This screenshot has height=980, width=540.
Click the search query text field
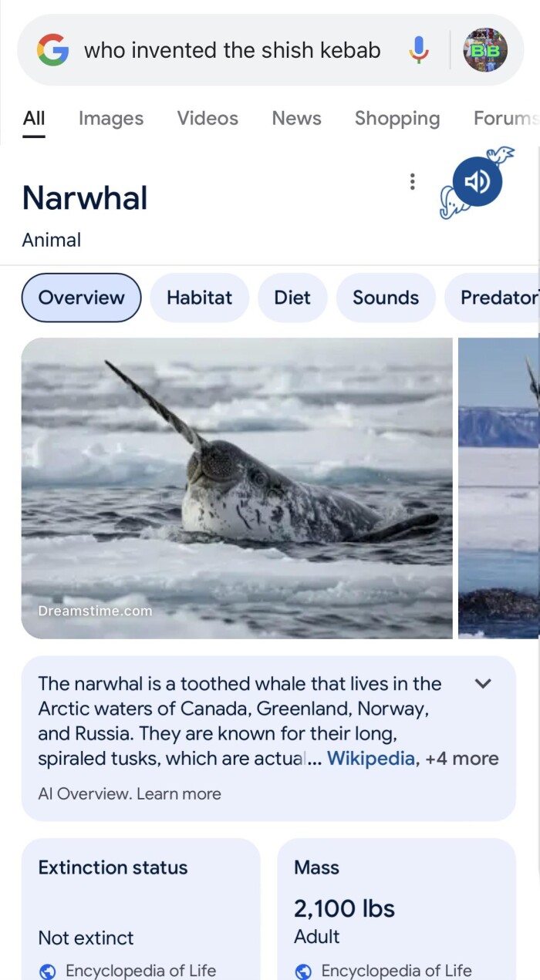pyautogui.click(x=232, y=51)
